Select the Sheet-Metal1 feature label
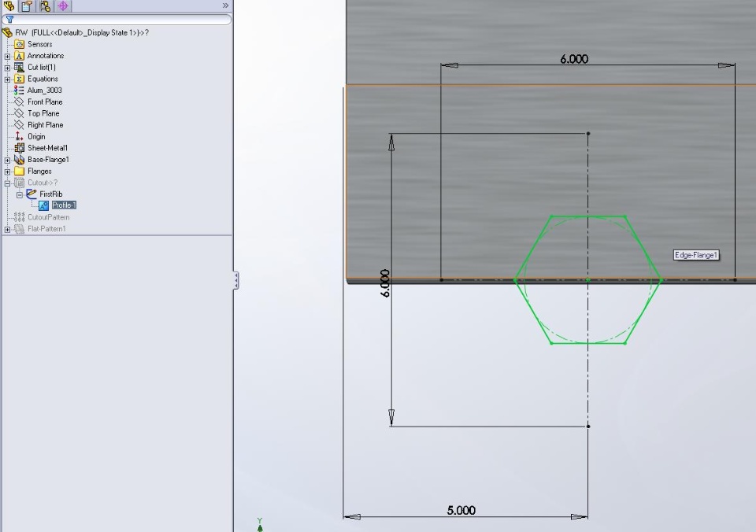Image resolution: width=756 pixels, height=532 pixels. coord(48,149)
